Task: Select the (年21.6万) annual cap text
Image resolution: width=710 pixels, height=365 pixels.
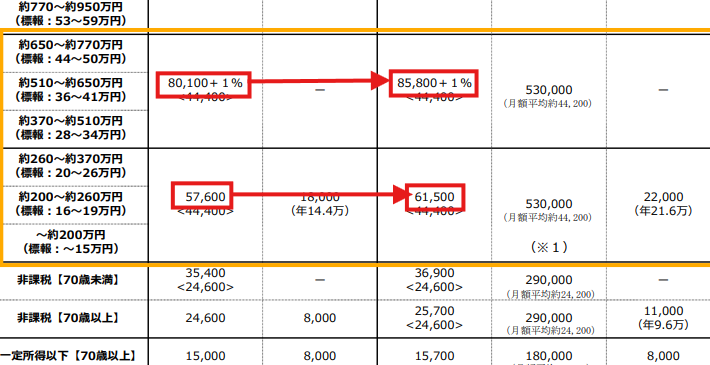Action: pyautogui.click(x=663, y=211)
